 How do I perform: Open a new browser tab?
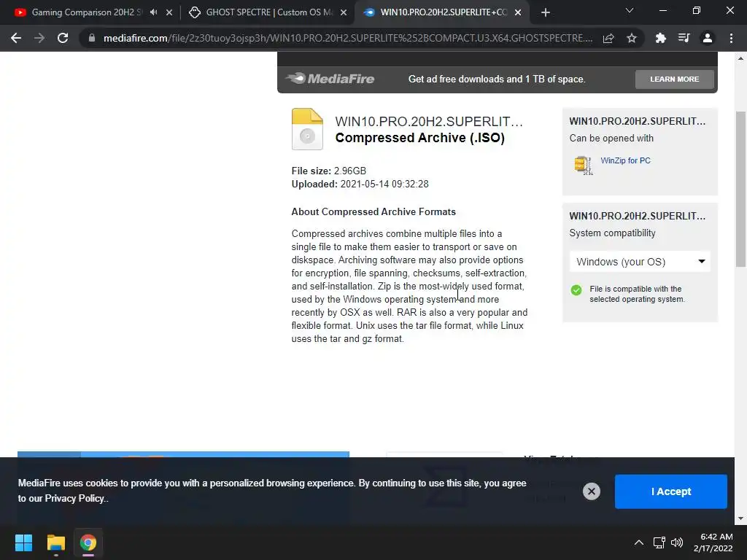(x=546, y=12)
